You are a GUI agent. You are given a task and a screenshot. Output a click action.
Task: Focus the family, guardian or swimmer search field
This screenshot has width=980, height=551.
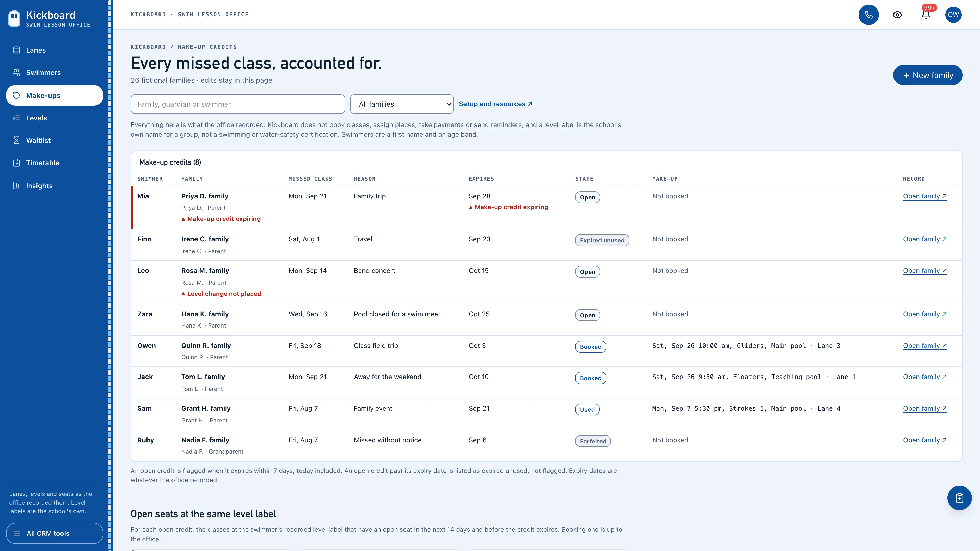[238, 104]
